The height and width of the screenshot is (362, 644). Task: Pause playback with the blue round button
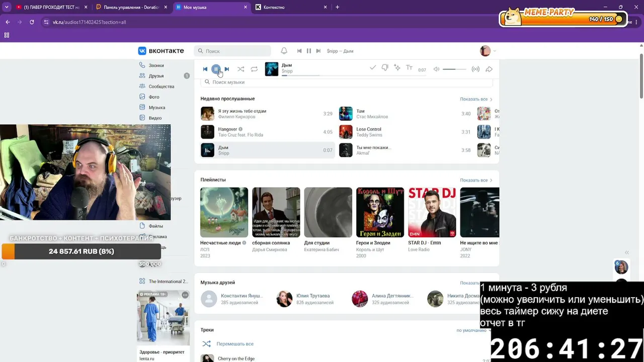(x=216, y=69)
